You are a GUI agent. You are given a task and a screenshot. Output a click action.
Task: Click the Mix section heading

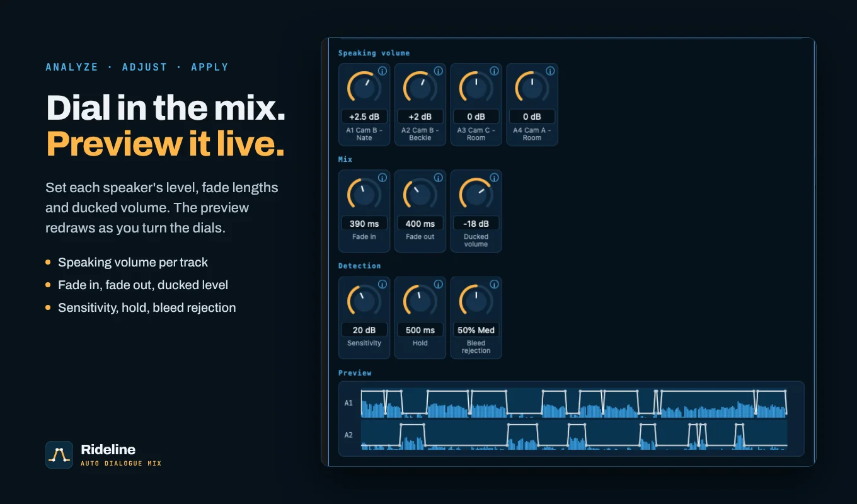[x=345, y=159]
